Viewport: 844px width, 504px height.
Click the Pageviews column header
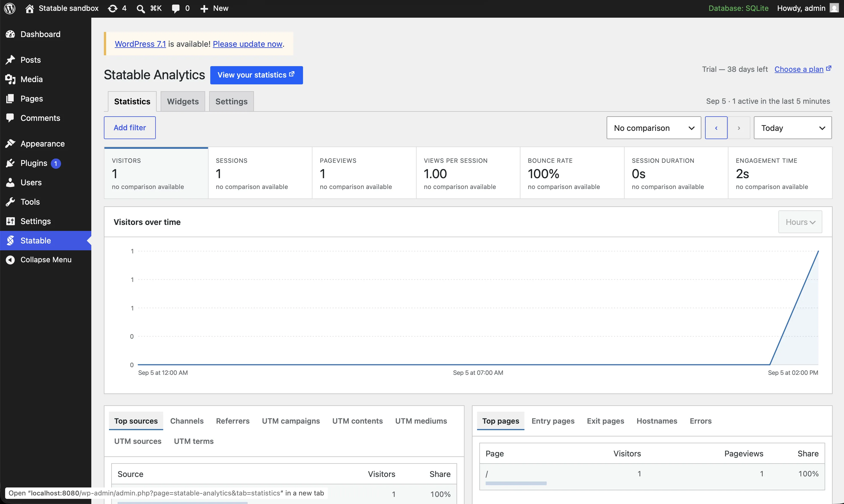coord(744,453)
